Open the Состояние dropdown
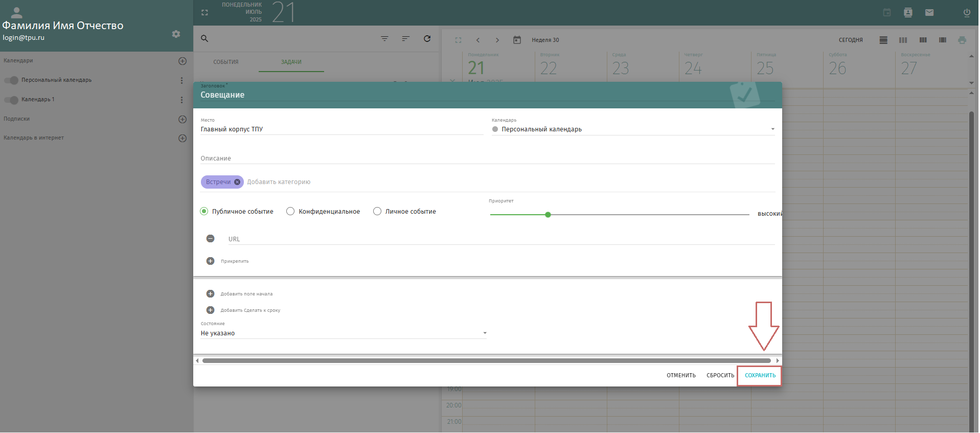980x433 pixels. pos(344,333)
